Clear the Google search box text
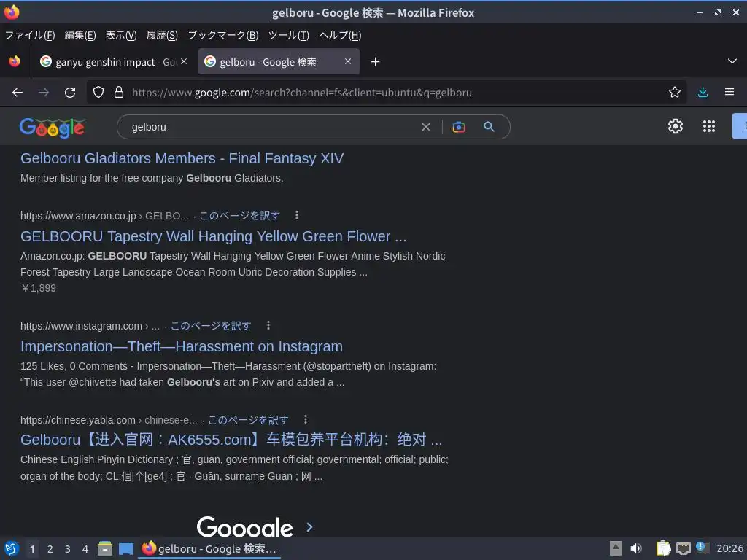This screenshot has width=747, height=560. click(426, 127)
